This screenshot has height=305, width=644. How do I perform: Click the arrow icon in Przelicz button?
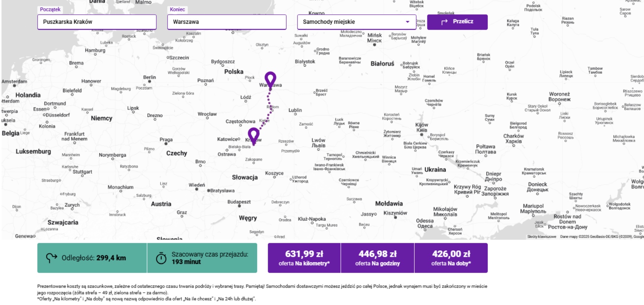click(444, 22)
